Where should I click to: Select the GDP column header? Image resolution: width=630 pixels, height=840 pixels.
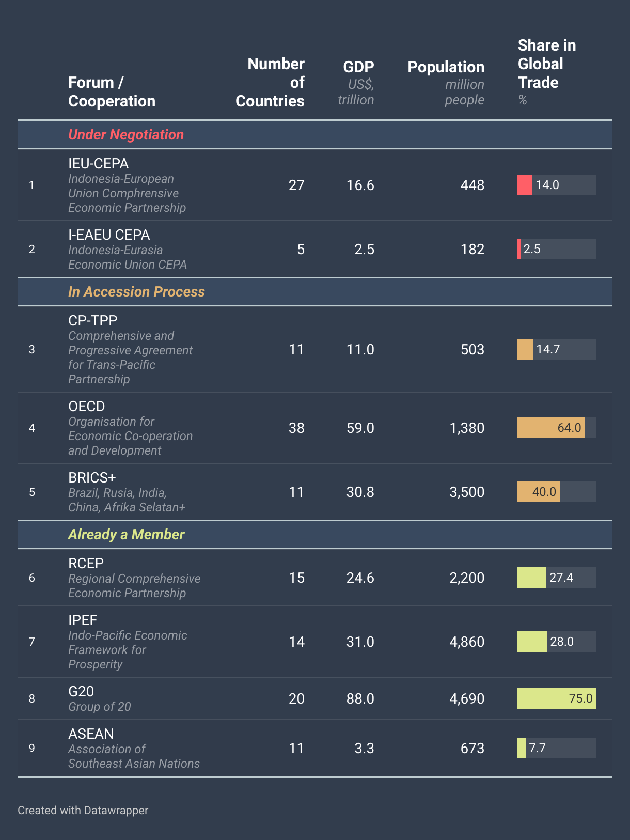[356, 82]
